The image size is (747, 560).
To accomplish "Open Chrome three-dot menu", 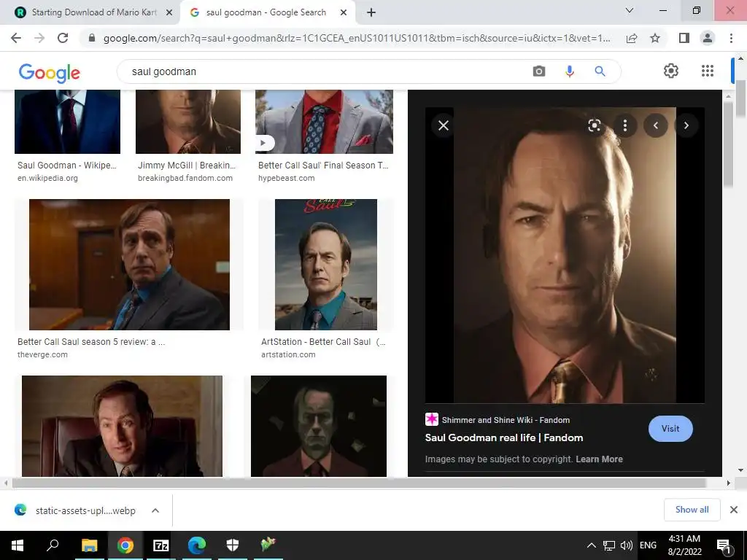I will [731, 38].
